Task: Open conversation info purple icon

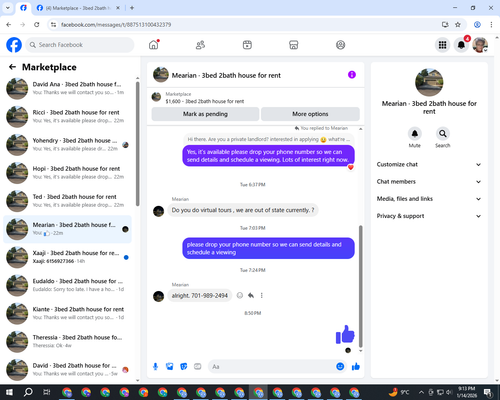Action: (352, 75)
